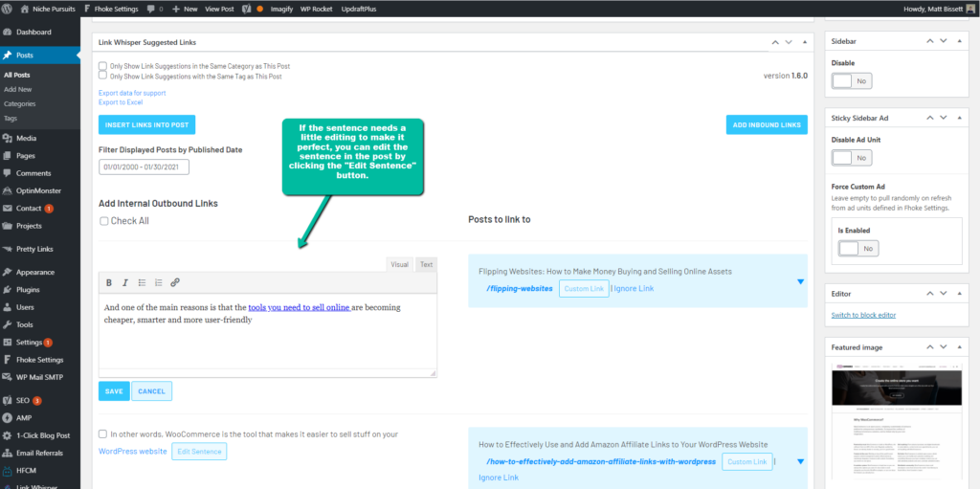
Task: Open Tags under Posts
Action: coord(11,119)
